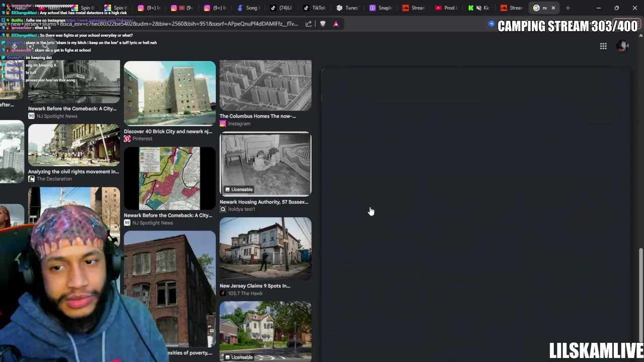The height and width of the screenshot is (362, 644).
Task: Click the share icon in the address bar
Action: 308,24
